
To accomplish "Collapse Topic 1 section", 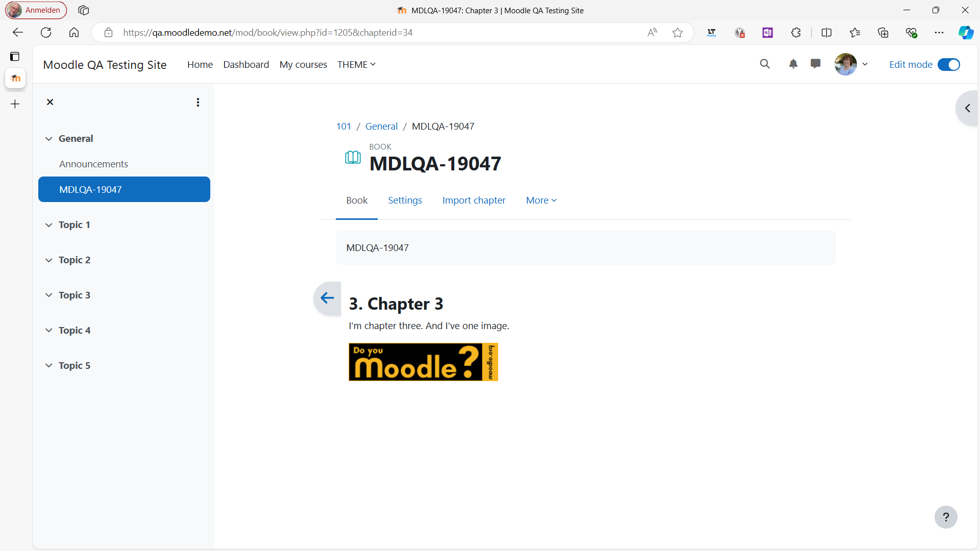I will pyautogui.click(x=48, y=225).
